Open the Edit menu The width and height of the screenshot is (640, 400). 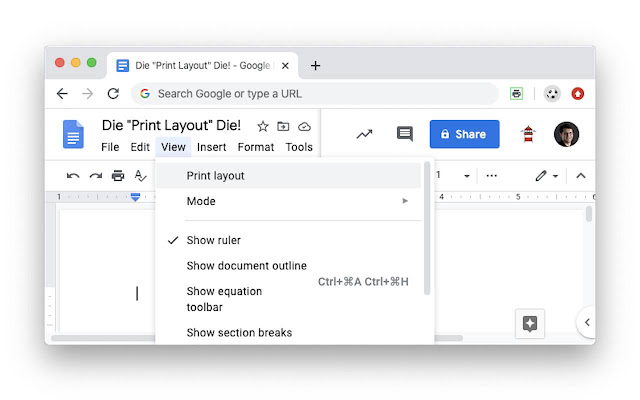click(140, 147)
